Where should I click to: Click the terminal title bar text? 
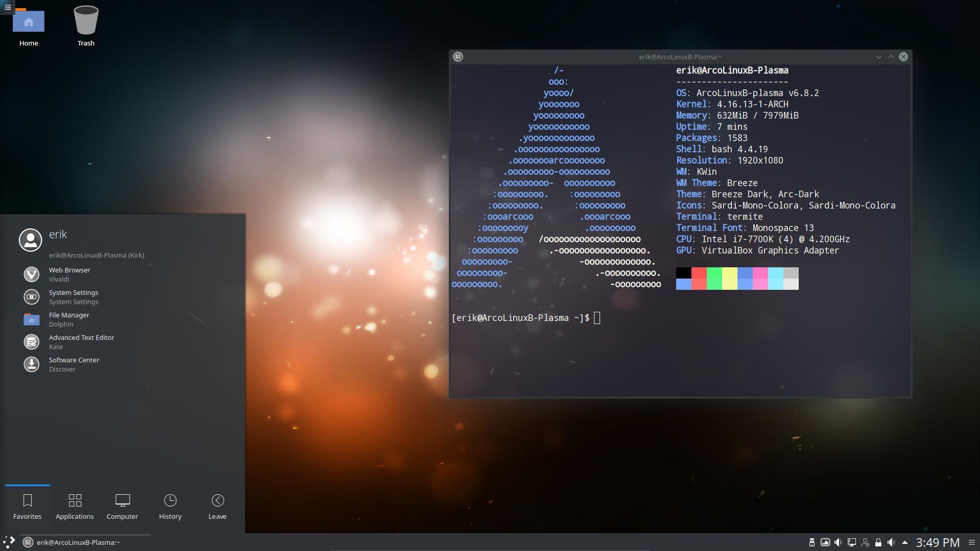[x=680, y=57]
